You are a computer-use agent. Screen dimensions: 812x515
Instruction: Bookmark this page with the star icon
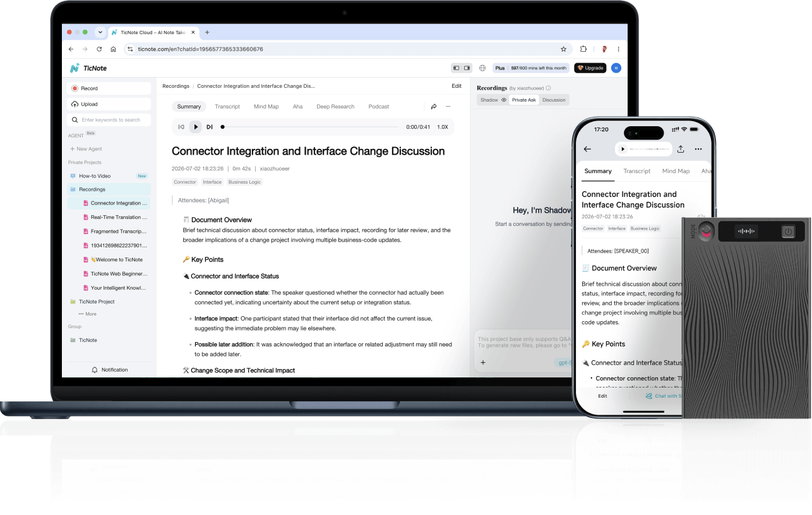(x=563, y=49)
